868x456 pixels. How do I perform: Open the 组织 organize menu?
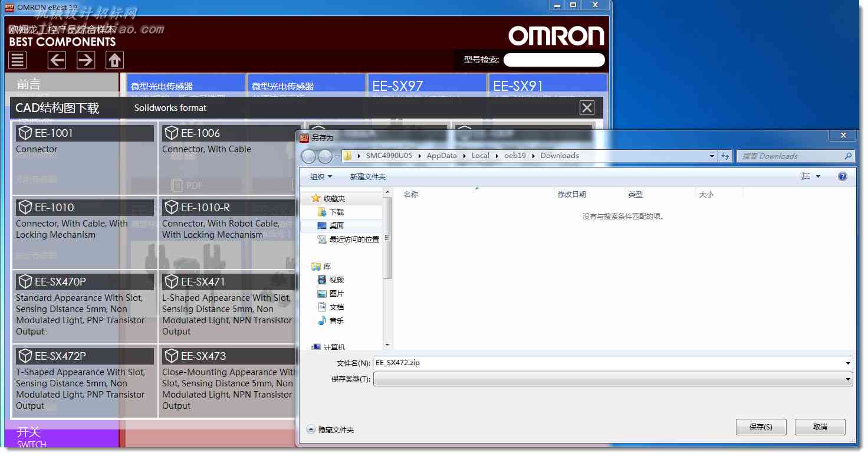tap(321, 176)
